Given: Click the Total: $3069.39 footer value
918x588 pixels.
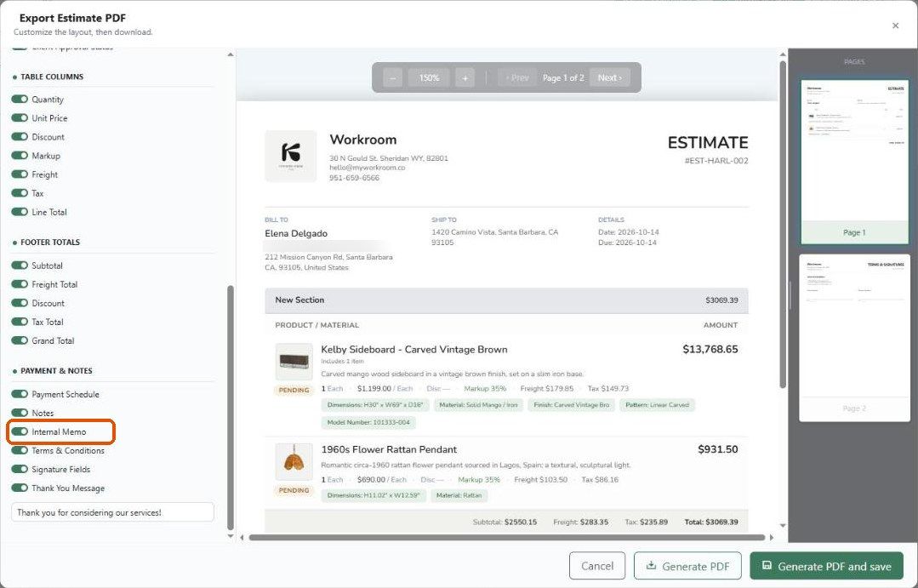Looking at the screenshot, I should pos(711,522).
